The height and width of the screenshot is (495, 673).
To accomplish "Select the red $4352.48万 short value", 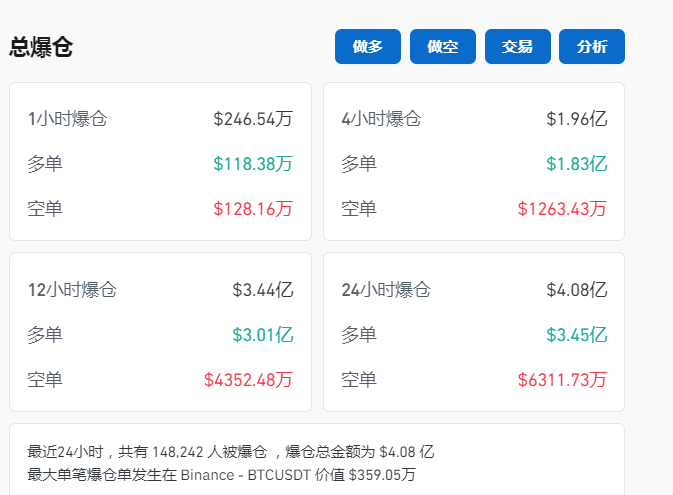I will coord(248,380).
